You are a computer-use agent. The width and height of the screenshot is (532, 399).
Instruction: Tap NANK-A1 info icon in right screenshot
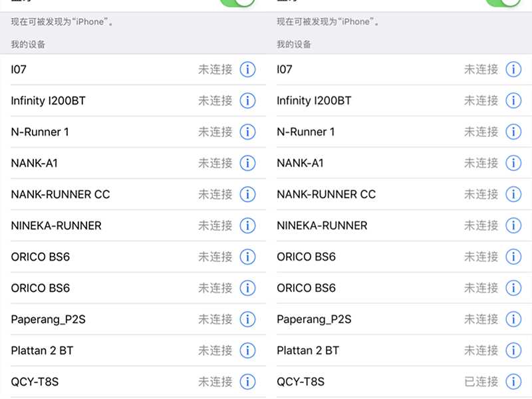point(513,163)
